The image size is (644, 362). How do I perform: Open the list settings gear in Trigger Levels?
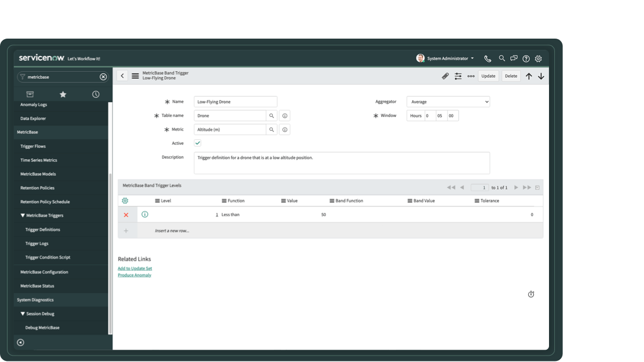point(125,201)
